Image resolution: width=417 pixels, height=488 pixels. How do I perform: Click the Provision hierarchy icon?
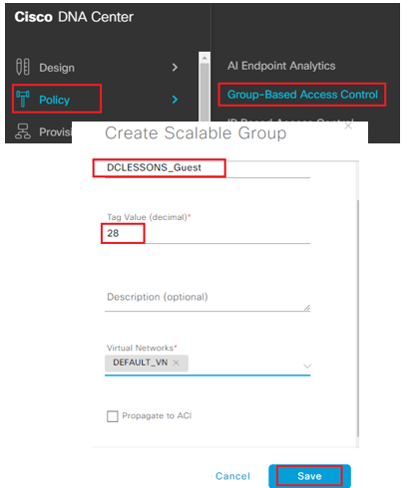(23, 131)
